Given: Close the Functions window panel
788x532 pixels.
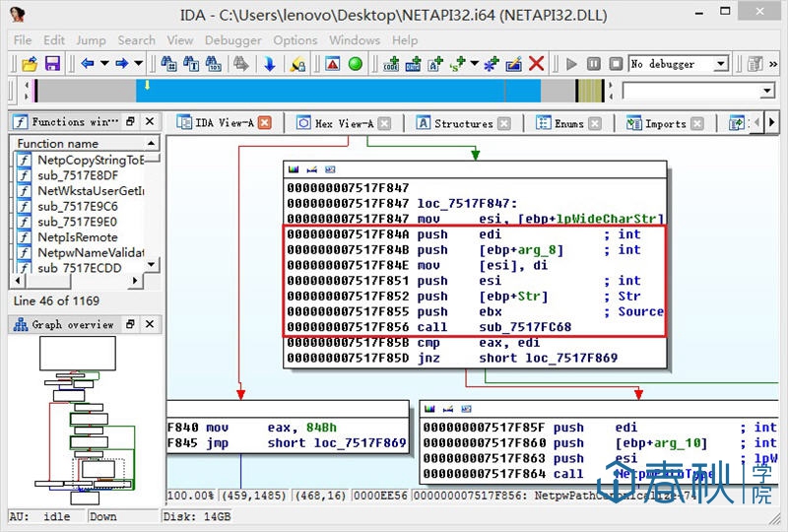Looking at the screenshot, I should pos(150,121).
